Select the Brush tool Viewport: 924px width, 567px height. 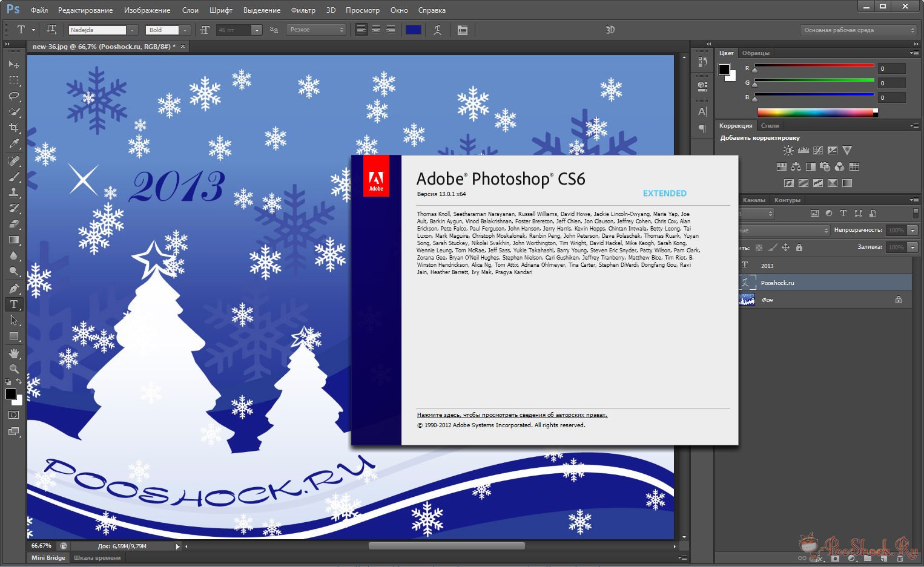click(13, 177)
